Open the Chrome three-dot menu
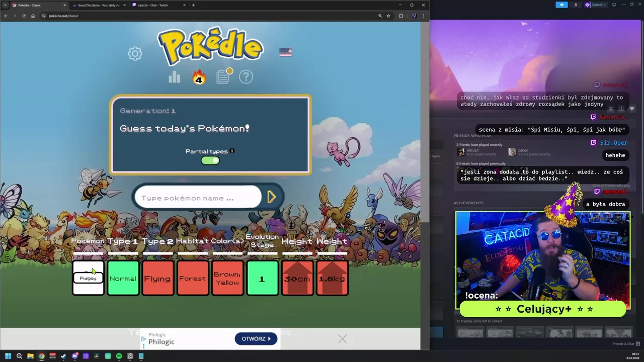This screenshot has width=644, height=362. click(424, 16)
